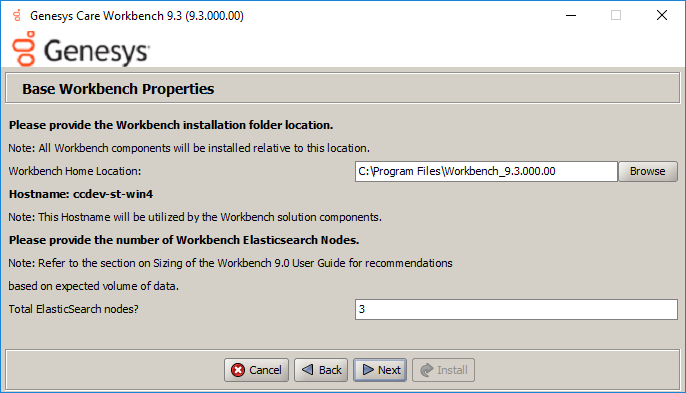Click the 'based on expected volume of data.' line
The width and height of the screenshot is (686, 393).
tap(94, 286)
